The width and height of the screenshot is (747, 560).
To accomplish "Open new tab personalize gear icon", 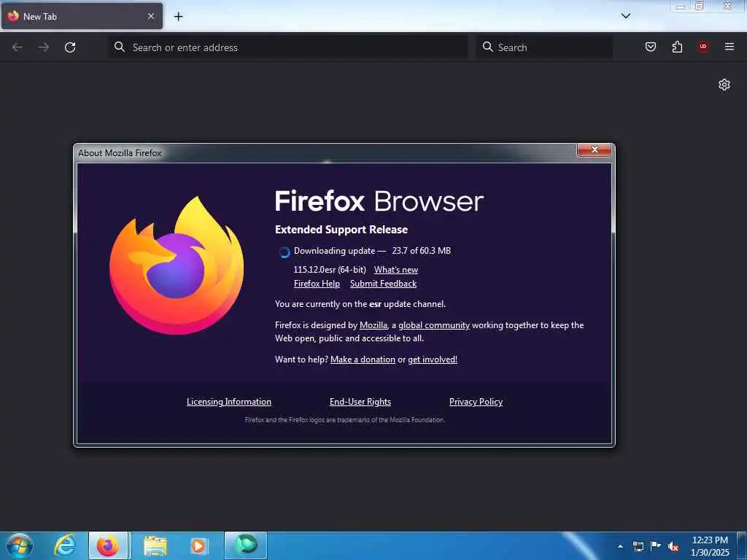I will [724, 85].
